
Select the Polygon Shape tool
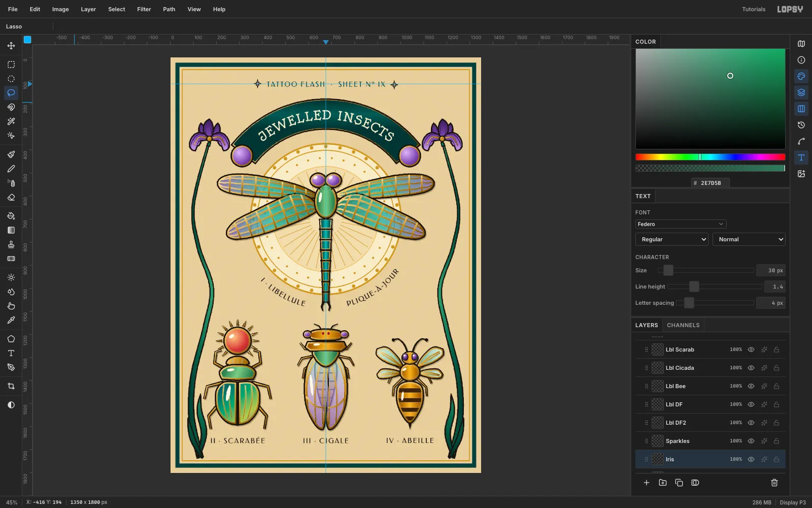(x=11, y=339)
